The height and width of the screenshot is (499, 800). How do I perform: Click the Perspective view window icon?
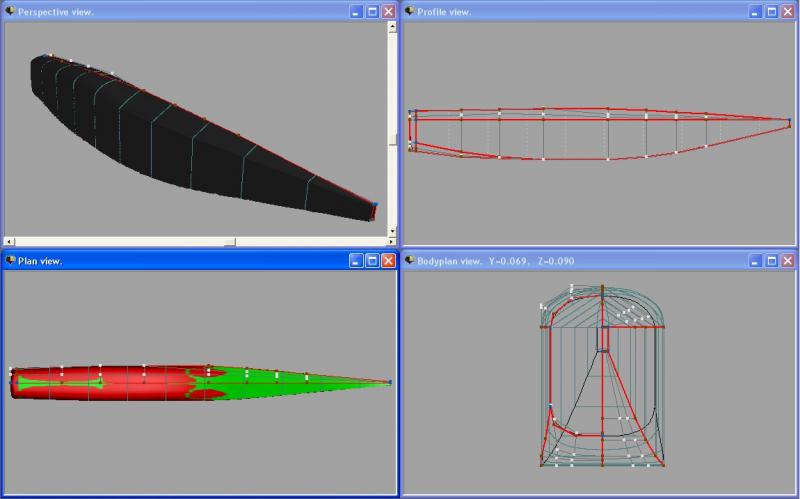[11, 11]
